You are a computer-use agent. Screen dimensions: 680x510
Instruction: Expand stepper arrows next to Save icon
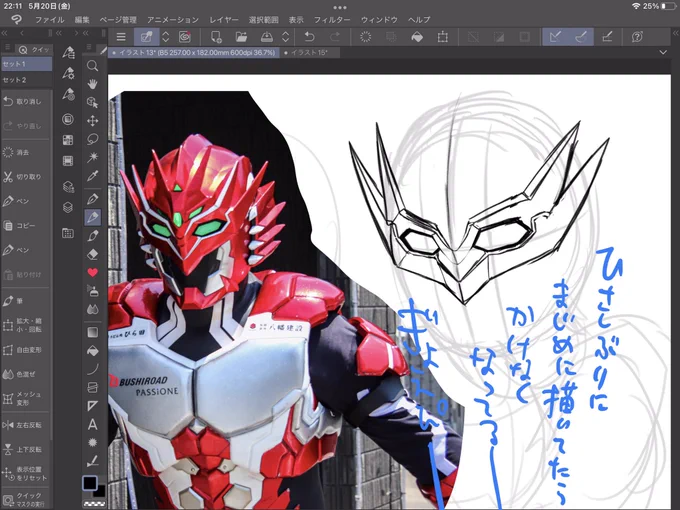[285, 37]
